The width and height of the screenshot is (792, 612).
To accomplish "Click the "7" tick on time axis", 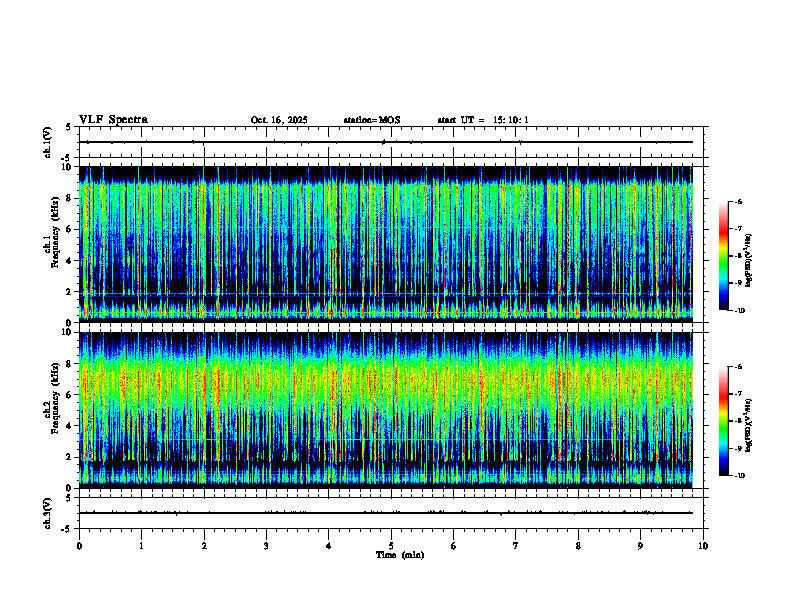I will tap(516, 546).
